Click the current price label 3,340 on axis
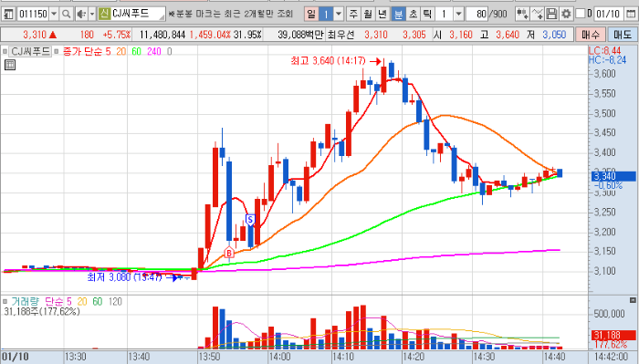This screenshot has height=364, width=639. [613, 176]
